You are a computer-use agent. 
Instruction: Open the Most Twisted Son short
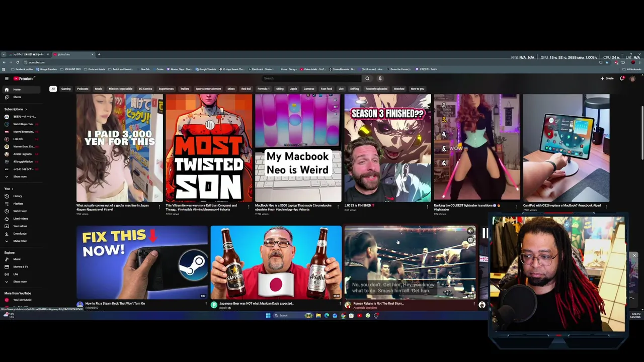209,148
